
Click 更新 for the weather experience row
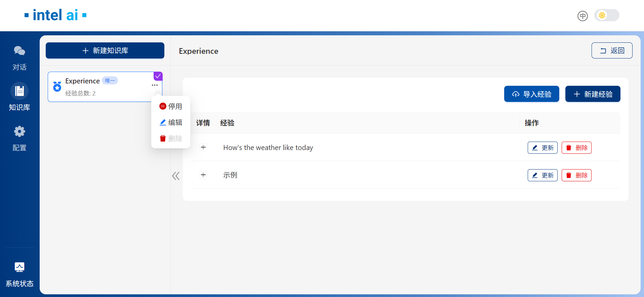(542, 148)
